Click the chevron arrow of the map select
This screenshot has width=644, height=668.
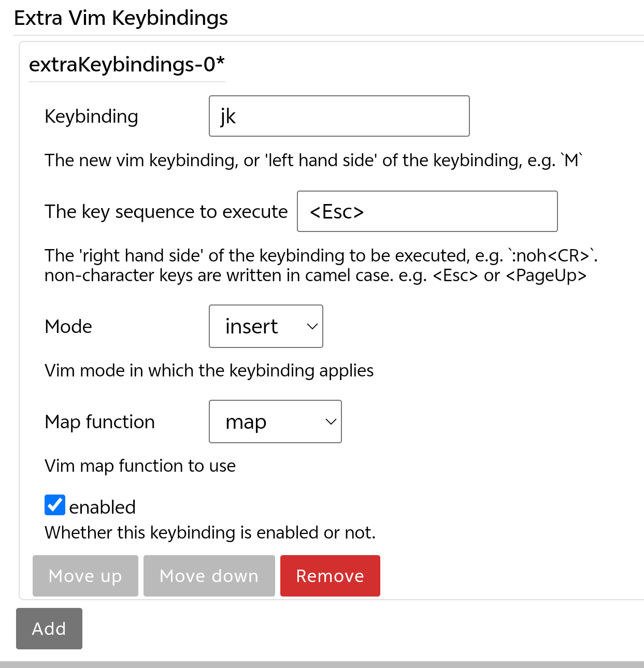pyautogui.click(x=331, y=422)
